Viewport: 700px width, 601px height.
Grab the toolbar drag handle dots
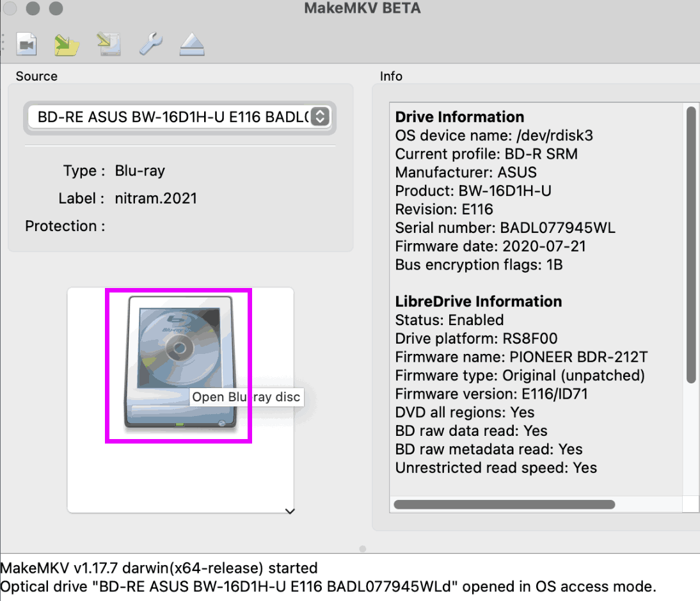3,44
